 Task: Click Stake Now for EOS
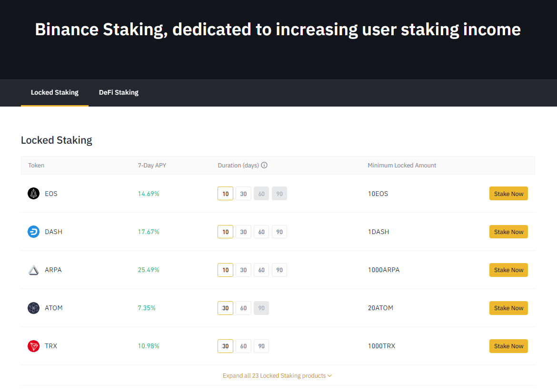[508, 194]
